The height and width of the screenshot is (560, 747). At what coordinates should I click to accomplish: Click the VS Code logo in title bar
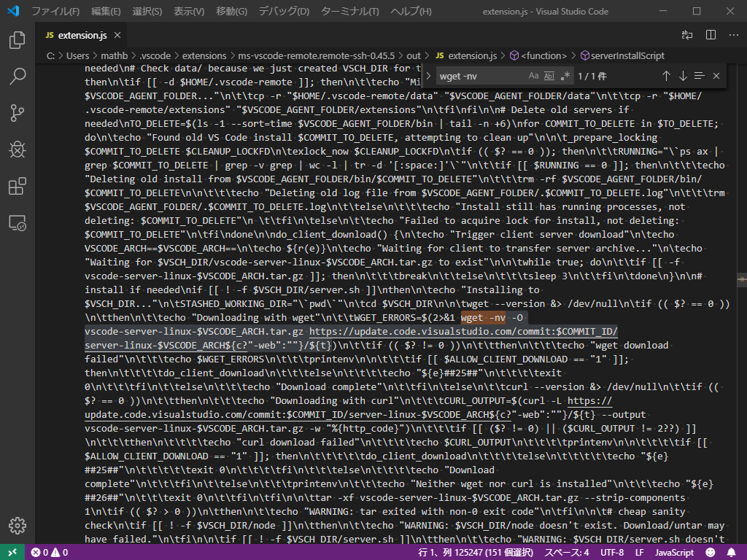point(13,11)
